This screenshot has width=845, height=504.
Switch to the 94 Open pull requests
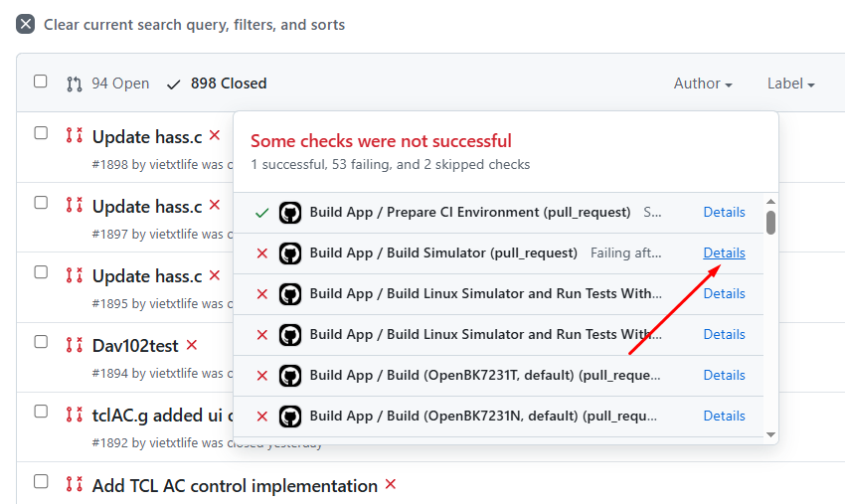(108, 84)
